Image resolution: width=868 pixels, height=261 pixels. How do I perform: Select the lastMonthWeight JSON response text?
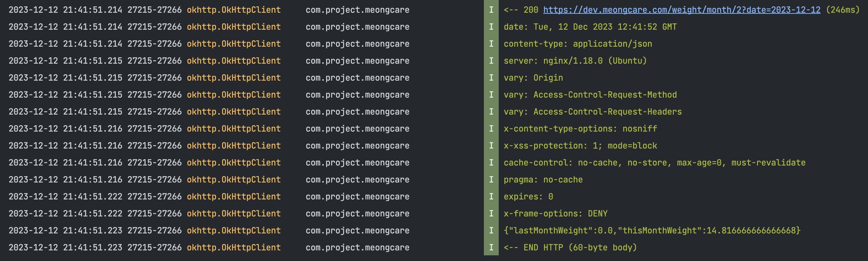point(652,231)
